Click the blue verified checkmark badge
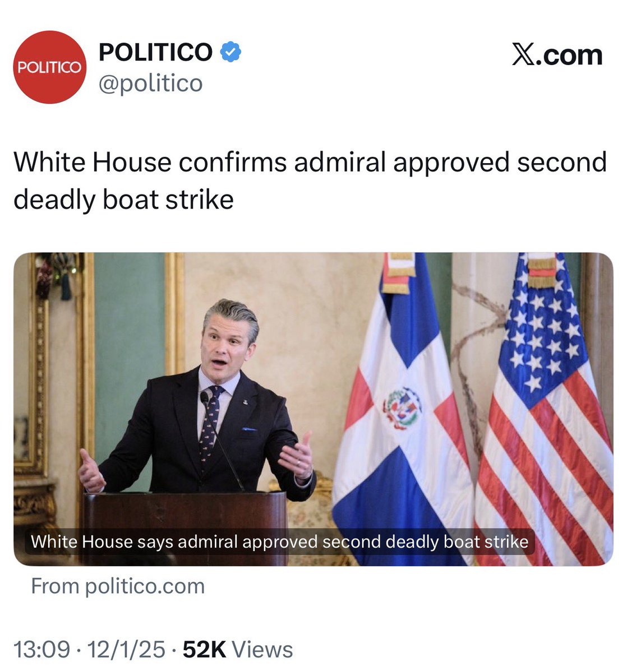This screenshot has width=627, height=672. click(230, 52)
